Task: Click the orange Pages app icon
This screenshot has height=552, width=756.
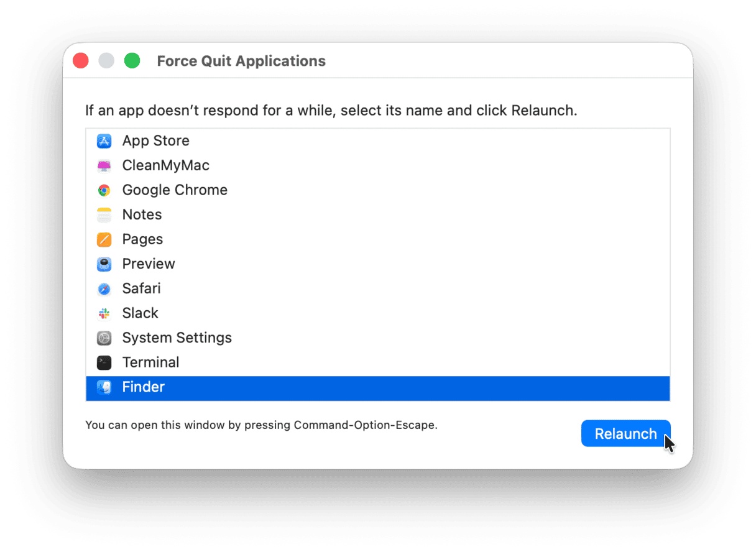Action: click(104, 239)
